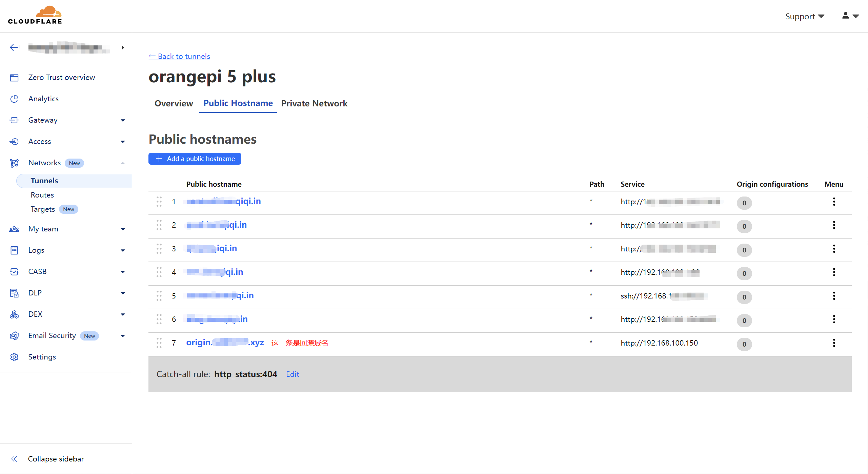Open the three-dot menu for row 7
Image resolution: width=868 pixels, height=474 pixels.
coord(834,343)
